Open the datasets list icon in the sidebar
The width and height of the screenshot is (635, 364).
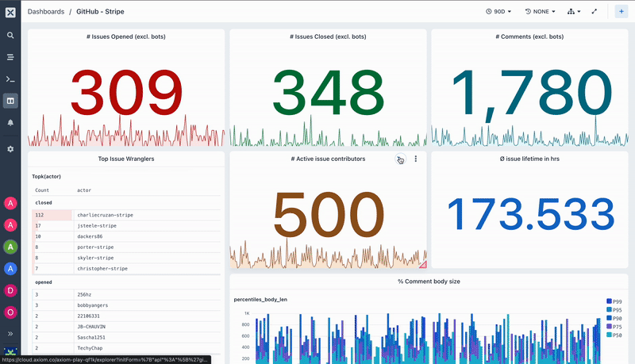pyautogui.click(x=10, y=57)
